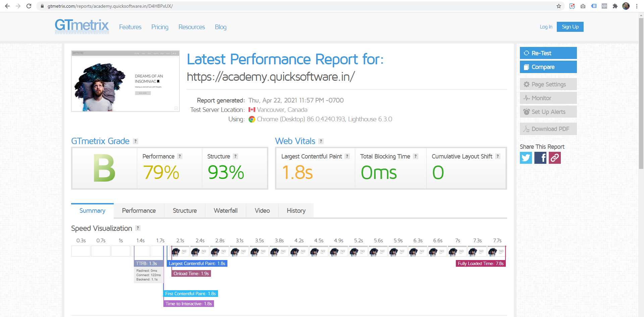Image resolution: width=644 pixels, height=317 pixels.
Task: Open the Video tab
Action: point(262,210)
